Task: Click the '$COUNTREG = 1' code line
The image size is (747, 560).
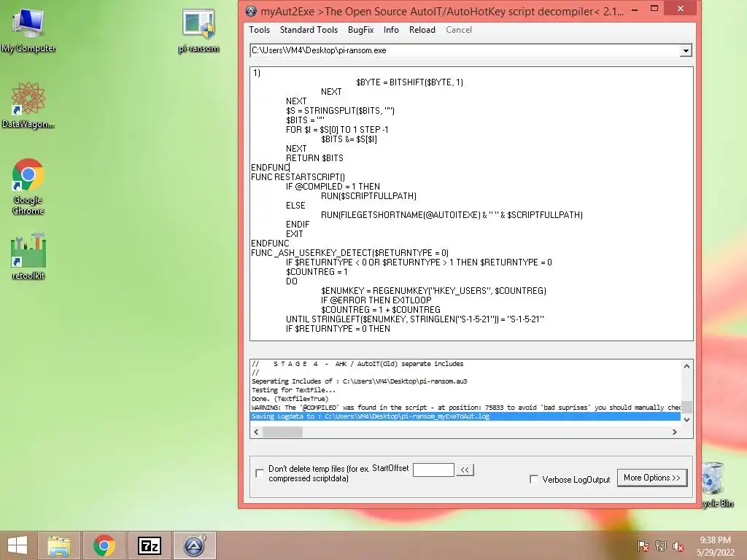Action: tap(317, 272)
